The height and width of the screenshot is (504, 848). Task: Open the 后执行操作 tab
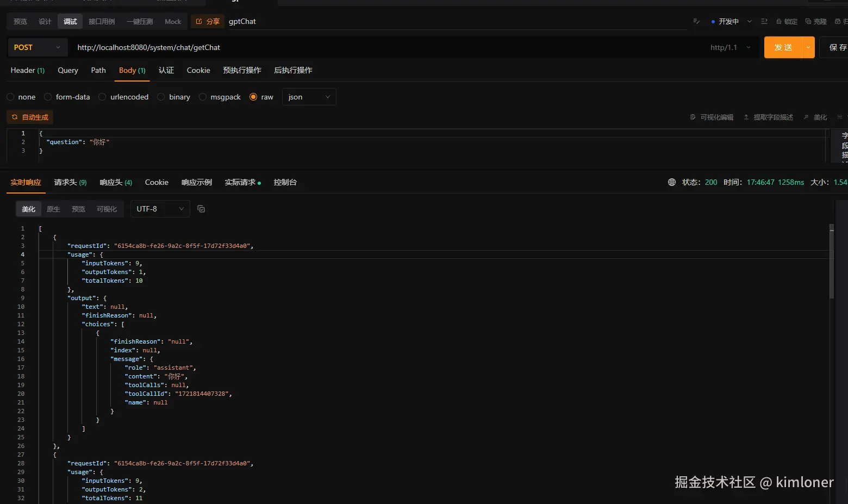click(x=293, y=70)
